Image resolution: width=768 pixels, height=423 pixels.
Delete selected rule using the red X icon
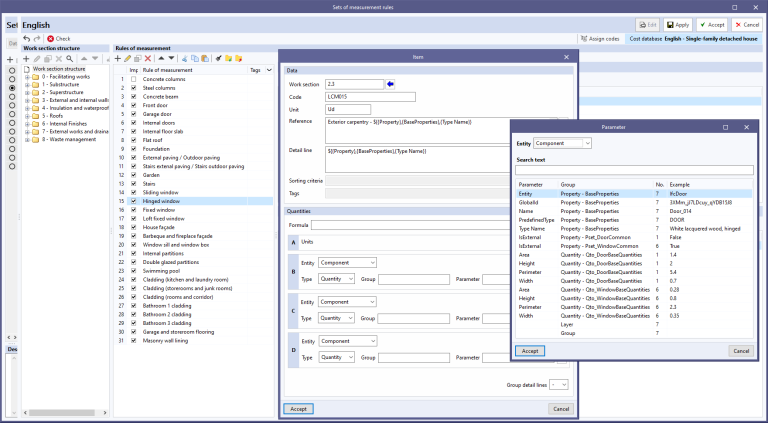(148, 59)
